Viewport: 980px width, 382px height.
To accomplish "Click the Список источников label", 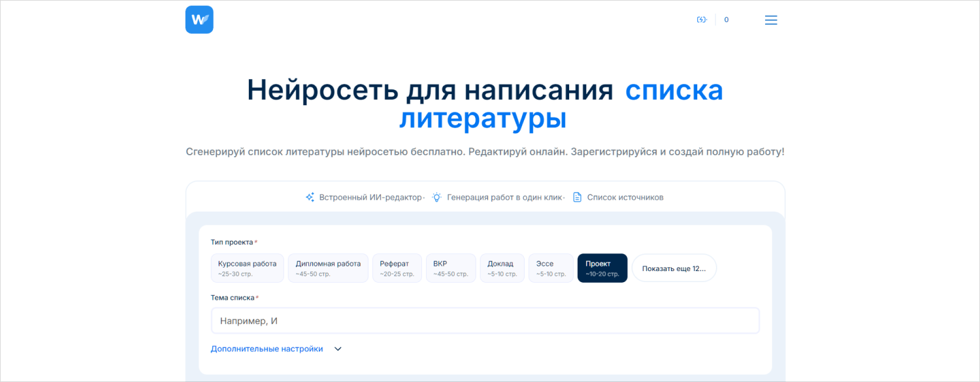I will (x=625, y=197).
